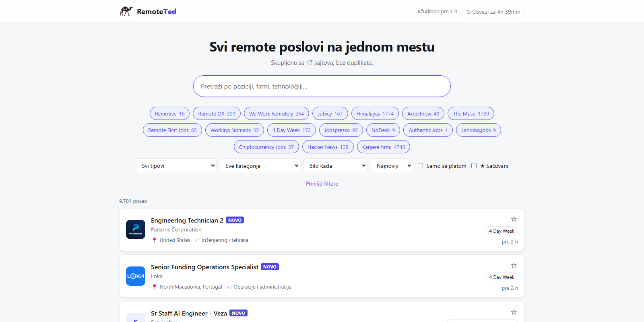Filter by Remote OK source chip
Screen dimensions: 644x322
click(217, 114)
